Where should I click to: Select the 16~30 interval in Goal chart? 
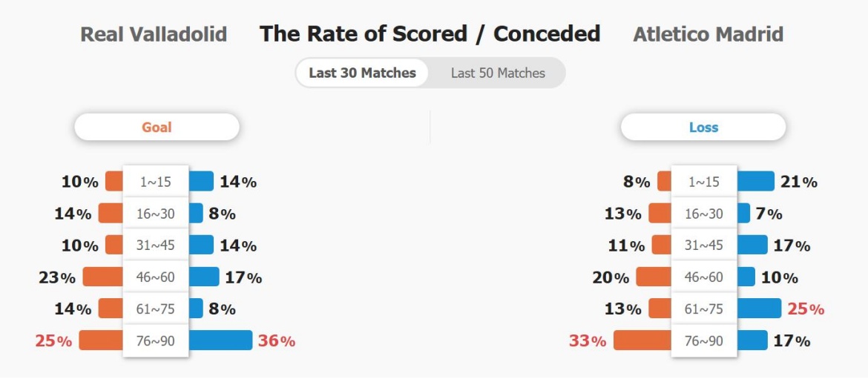156,214
